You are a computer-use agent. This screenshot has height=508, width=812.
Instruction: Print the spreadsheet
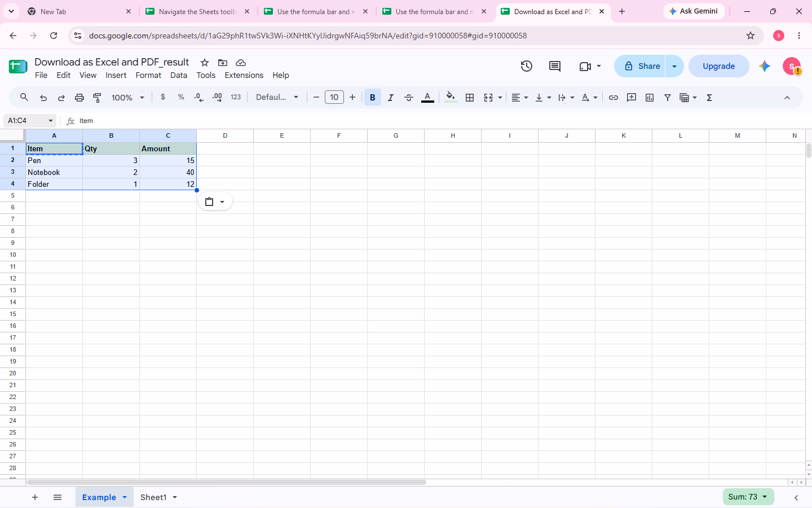click(80, 98)
